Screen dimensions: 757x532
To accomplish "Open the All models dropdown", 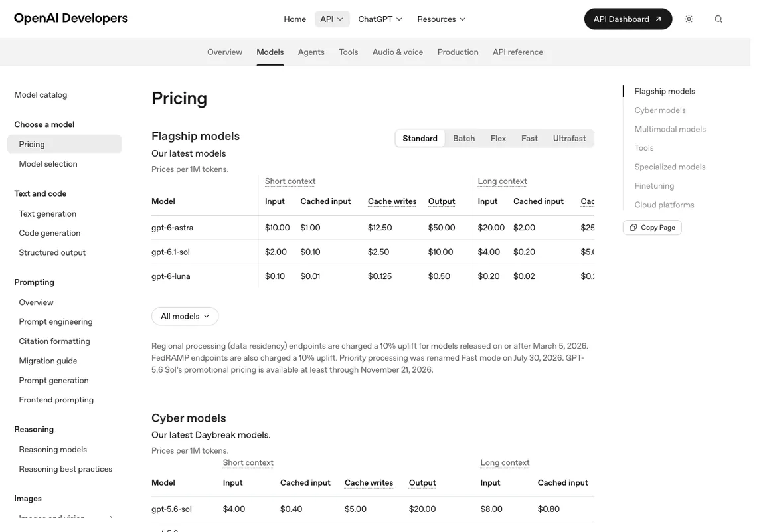I will [x=185, y=316].
